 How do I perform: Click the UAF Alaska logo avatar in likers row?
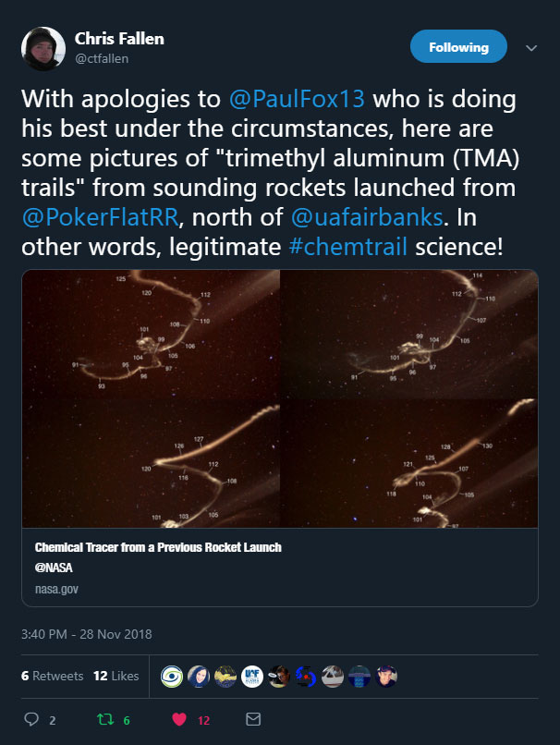point(252,676)
